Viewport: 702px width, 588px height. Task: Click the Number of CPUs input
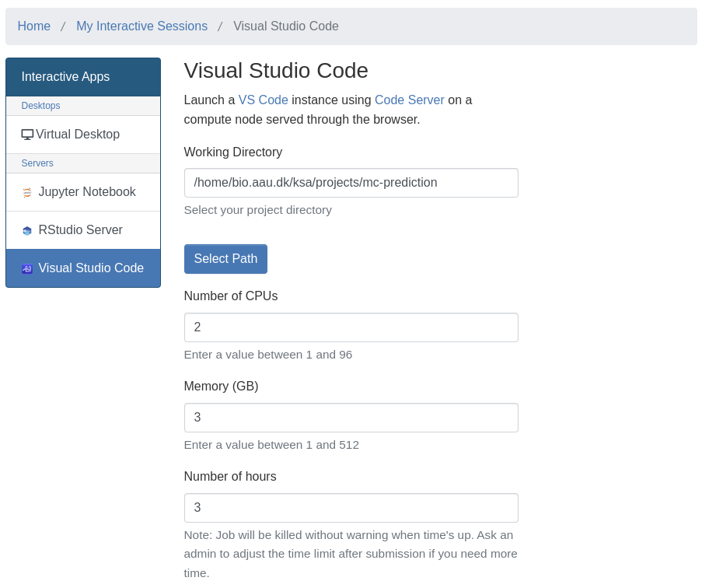coord(351,327)
